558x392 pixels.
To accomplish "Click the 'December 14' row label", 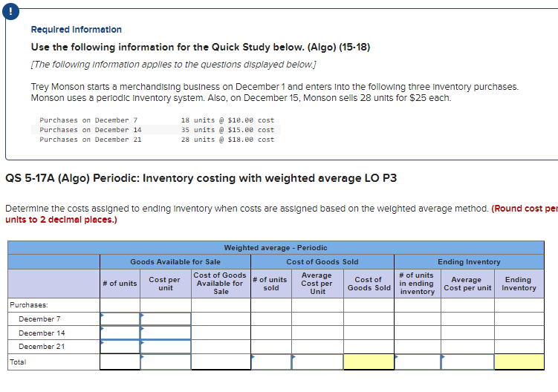I will click(x=42, y=333).
